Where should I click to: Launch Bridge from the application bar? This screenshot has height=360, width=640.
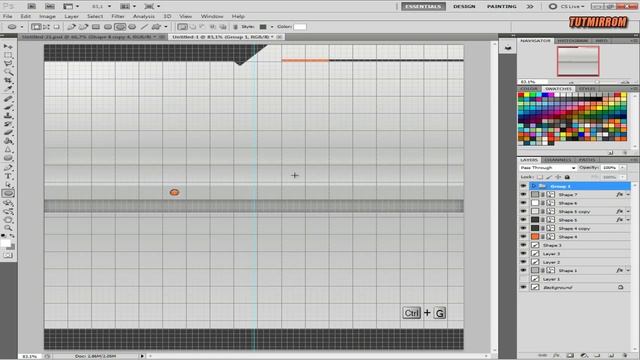[x=31, y=7]
